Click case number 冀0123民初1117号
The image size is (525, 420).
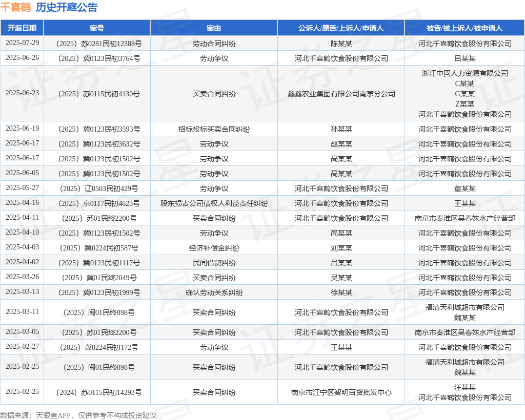pos(99,263)
